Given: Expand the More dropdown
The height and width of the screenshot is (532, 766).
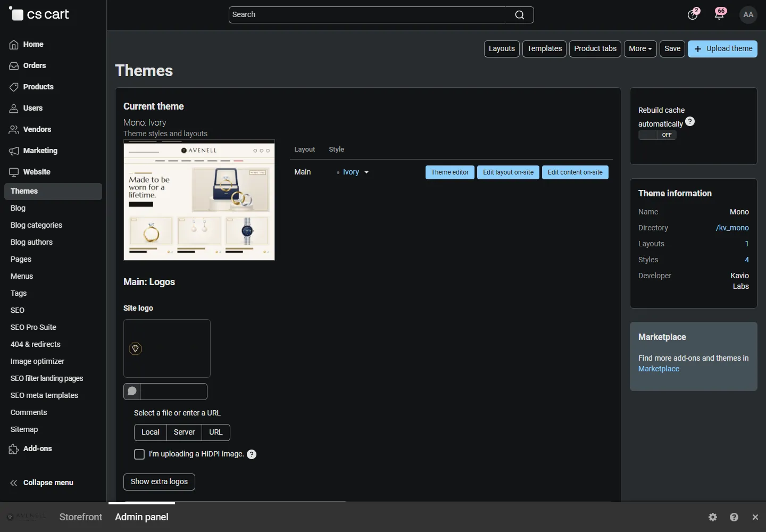Looking at the screenshot, I should (x=640, y=49).
